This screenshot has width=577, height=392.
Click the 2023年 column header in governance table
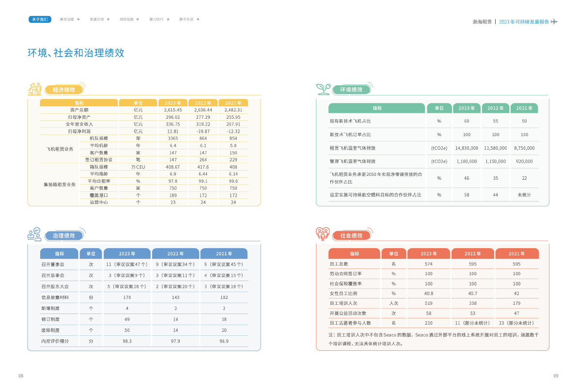127,253
